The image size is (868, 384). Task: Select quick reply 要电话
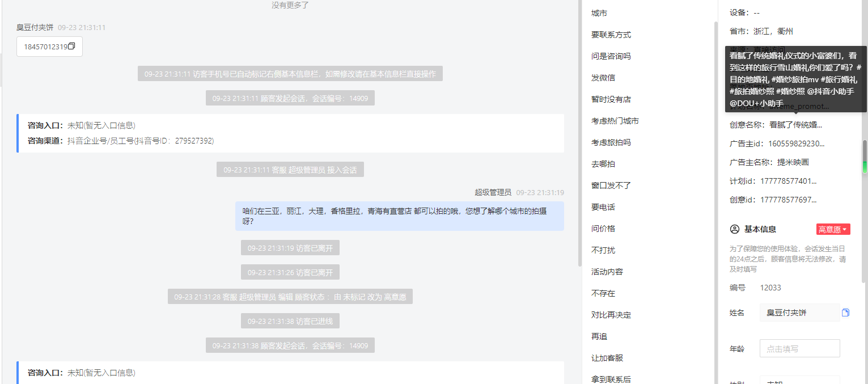(603, 207)
